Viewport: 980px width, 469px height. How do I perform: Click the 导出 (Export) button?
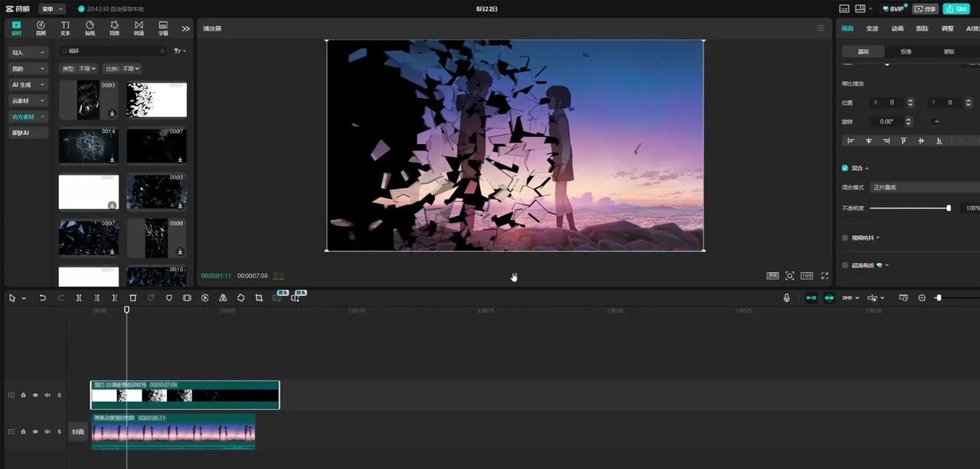956,9
